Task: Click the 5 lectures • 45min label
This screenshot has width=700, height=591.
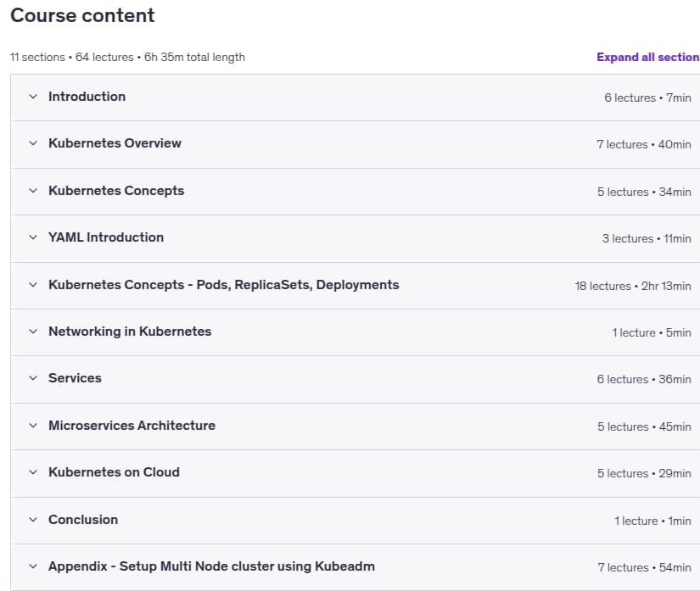Action: pyautogui.click(x=644, y=427)
